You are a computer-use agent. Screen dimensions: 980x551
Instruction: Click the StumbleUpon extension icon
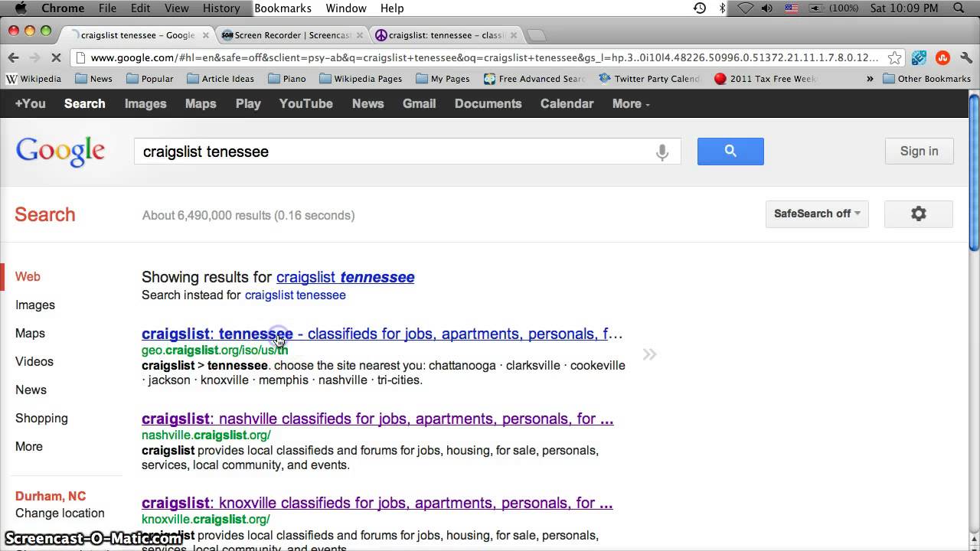click(942, 57)
